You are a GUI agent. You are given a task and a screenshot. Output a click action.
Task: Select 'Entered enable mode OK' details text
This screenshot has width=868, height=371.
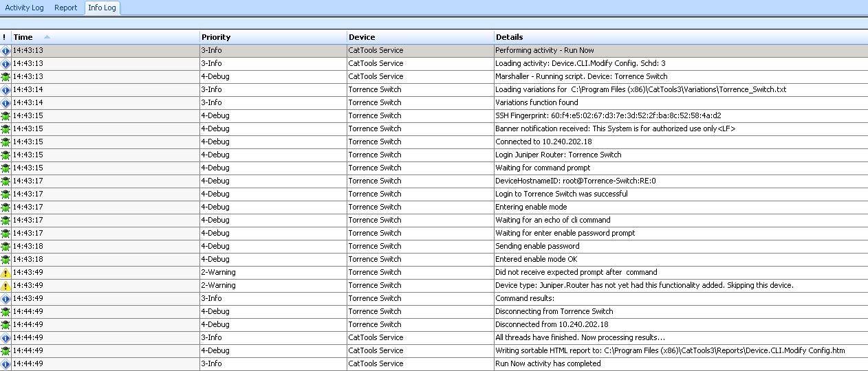pyautogui.click(x=536, y=259)
